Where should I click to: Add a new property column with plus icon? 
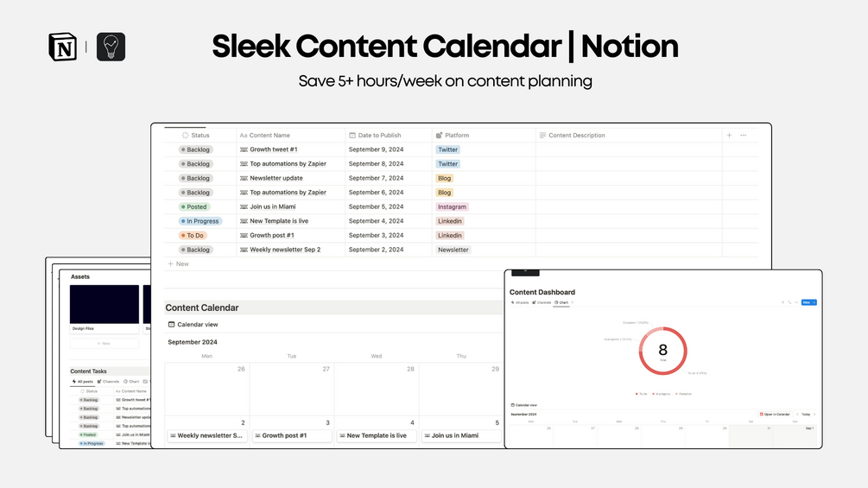(729, 136)
